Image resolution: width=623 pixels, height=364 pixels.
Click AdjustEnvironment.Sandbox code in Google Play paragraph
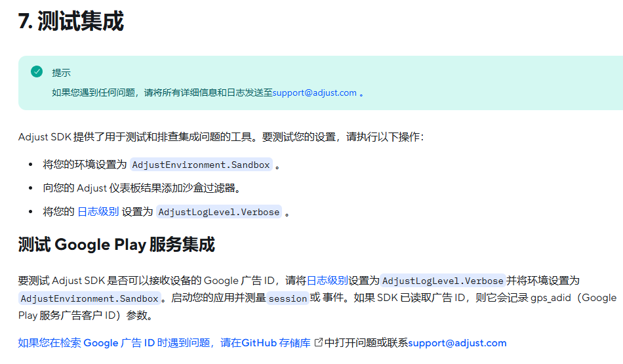pos(89,298)
